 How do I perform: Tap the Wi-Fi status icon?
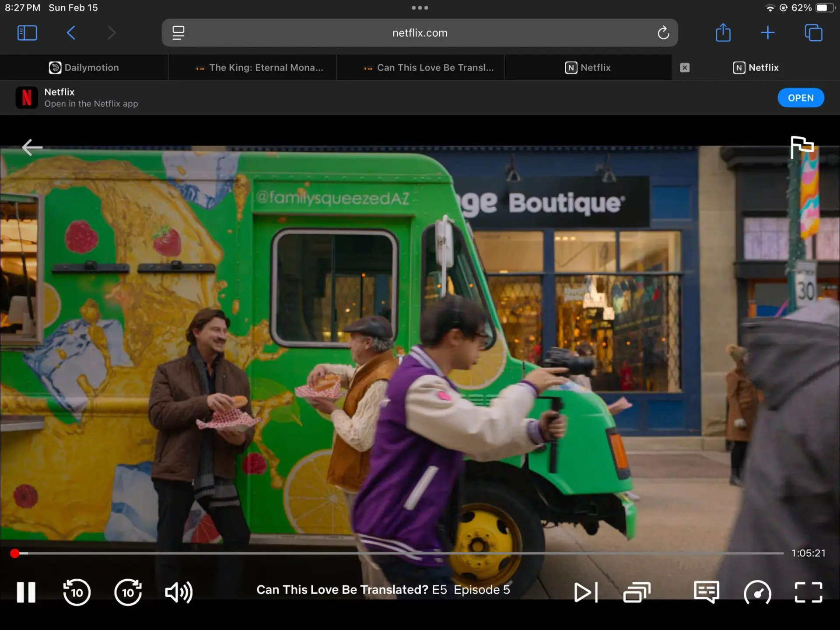770,8
